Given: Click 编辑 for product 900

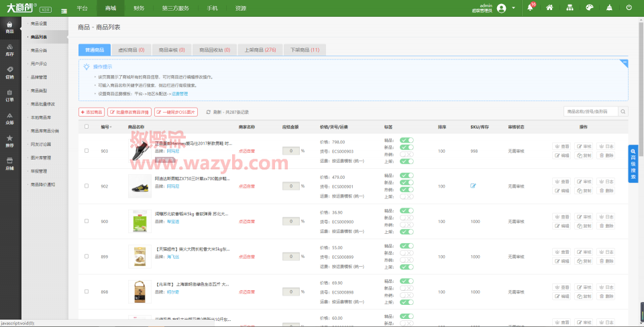Looking at the screenshot, I should pos(562,226).
